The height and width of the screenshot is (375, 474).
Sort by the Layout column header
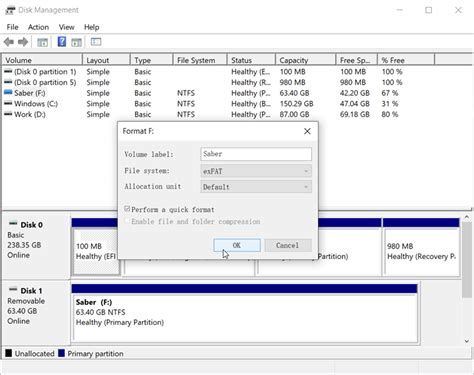(106, 60)
